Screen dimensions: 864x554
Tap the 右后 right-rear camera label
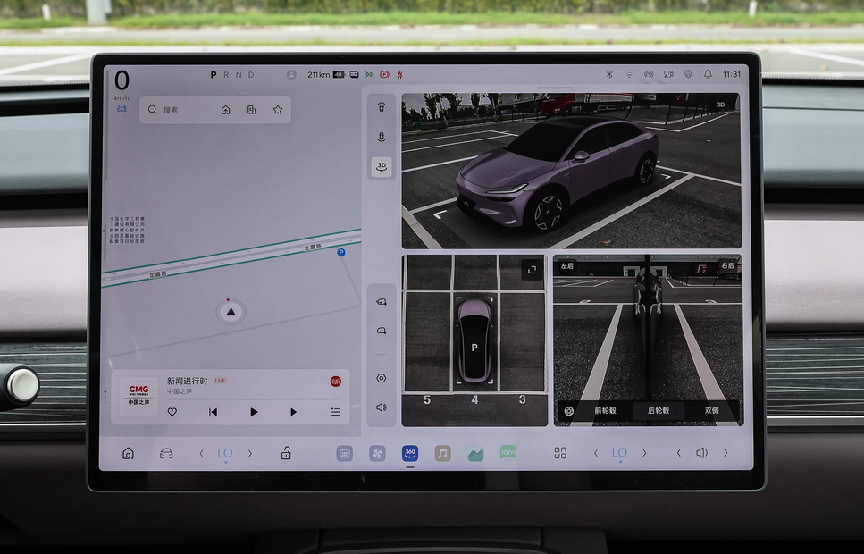point(727,266)
